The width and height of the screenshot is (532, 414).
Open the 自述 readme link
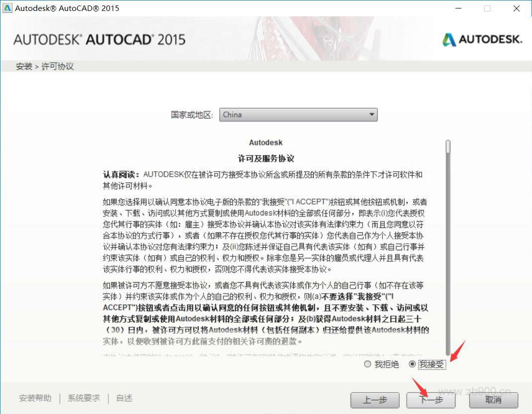123,398
